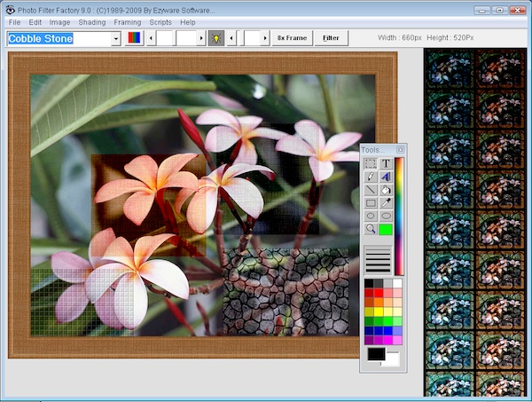The width and height of the screenshot is (532, 402).
Task: Click the RGB color channels icon
Action: [x=135, y=38]
